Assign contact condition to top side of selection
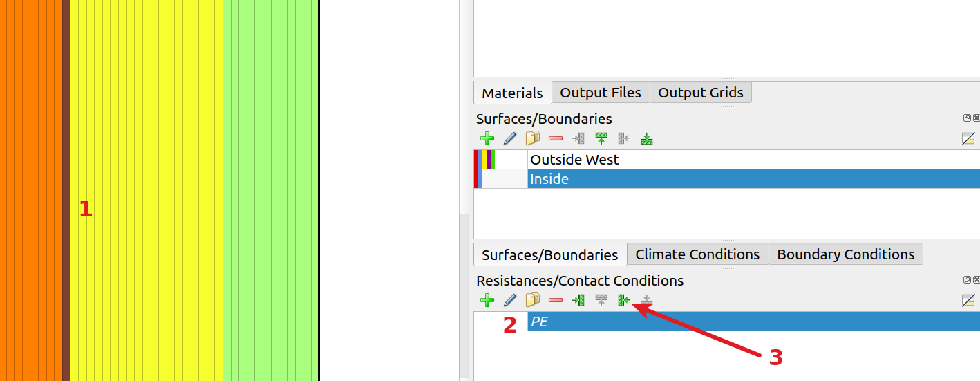The width and height of the screenshot is (980, 381). 601,300
